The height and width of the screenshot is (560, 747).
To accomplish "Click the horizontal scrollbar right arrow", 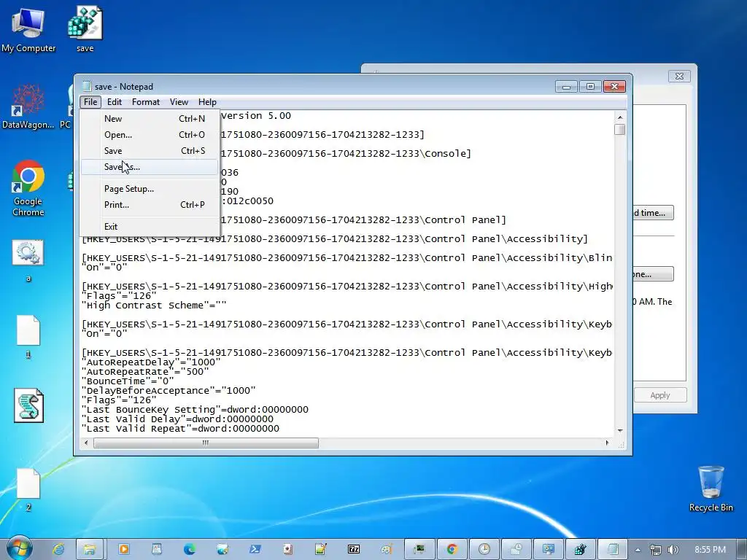I will coord(607,443).
